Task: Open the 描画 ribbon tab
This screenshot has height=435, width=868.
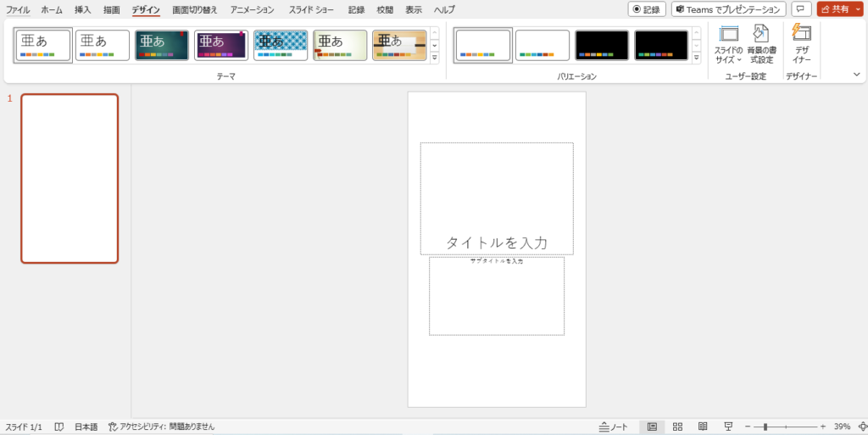Action: pyautogui.click(x=111, y=10)
